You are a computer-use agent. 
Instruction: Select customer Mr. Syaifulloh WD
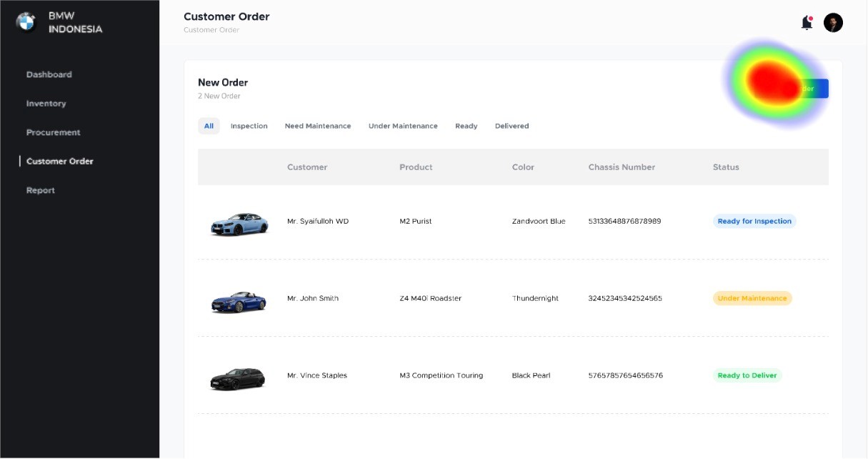[x=318, y=222]
